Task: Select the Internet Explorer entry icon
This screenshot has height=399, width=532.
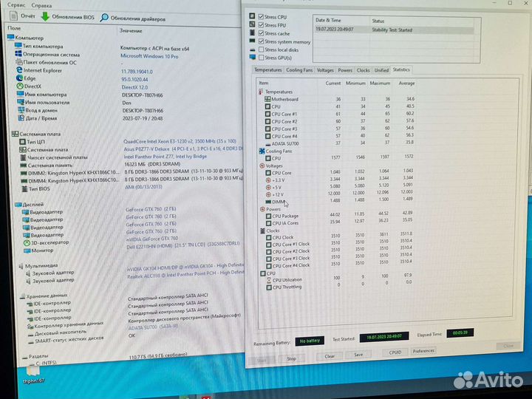Action: coord(18,70)
